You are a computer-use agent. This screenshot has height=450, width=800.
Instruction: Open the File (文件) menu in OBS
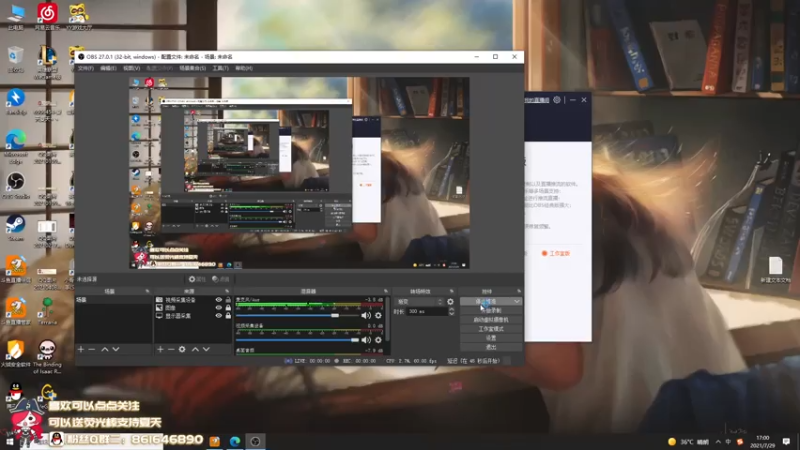tap(85, 68)
